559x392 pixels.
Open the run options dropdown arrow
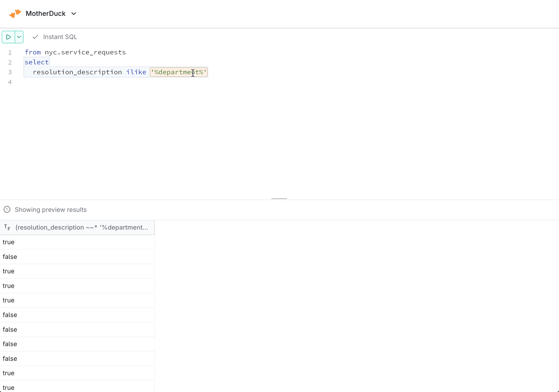coord(19,37)
